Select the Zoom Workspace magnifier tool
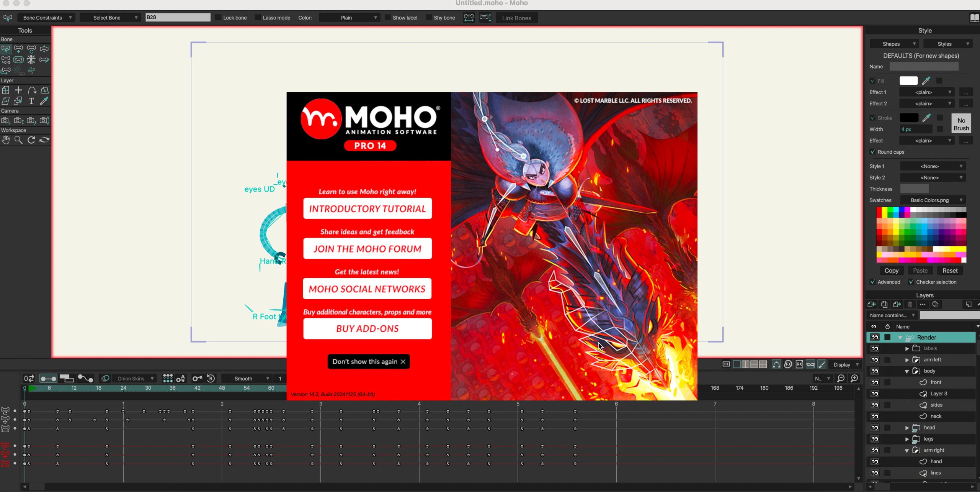The image size is (980, 492). (x=18, y=140)
